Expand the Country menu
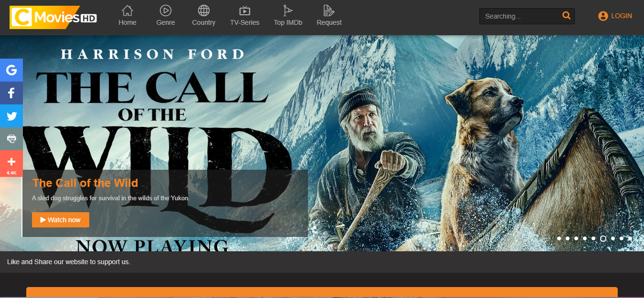 203,16
